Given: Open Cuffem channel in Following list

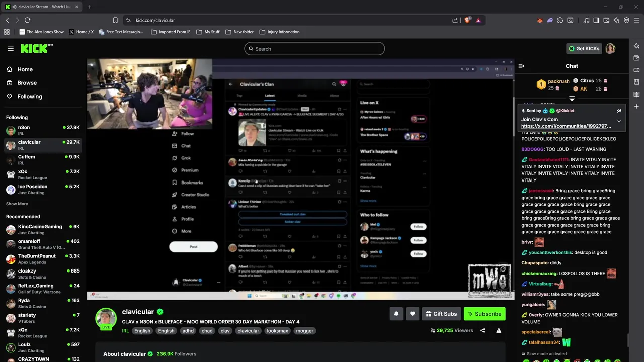Looking at the screenshot, I should 43,159.
